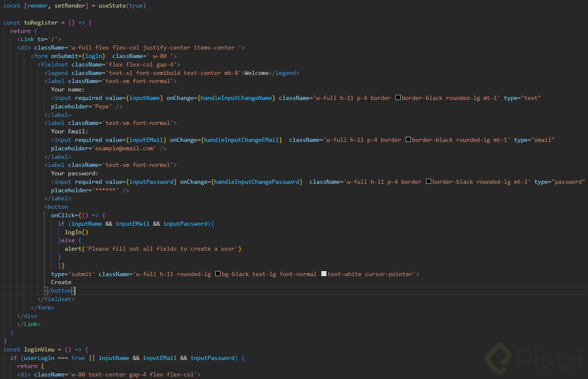This screenshot has width=588, height=379.
Task: Click the logIn() call inside onClick
Action: [76, 232]
